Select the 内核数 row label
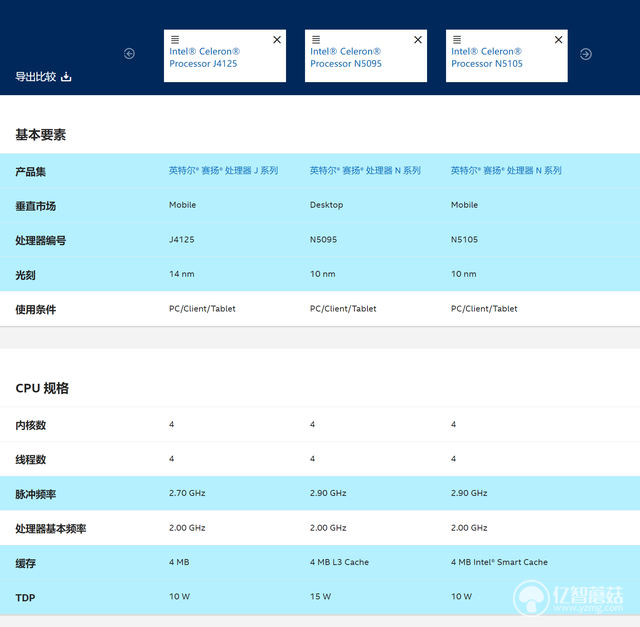 pos(31,425)
